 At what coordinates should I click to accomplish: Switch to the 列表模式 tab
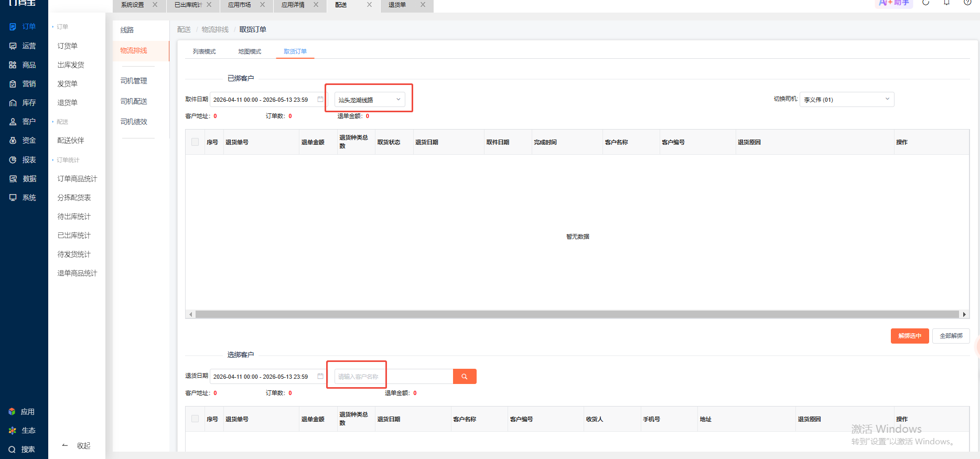(204, 51)
